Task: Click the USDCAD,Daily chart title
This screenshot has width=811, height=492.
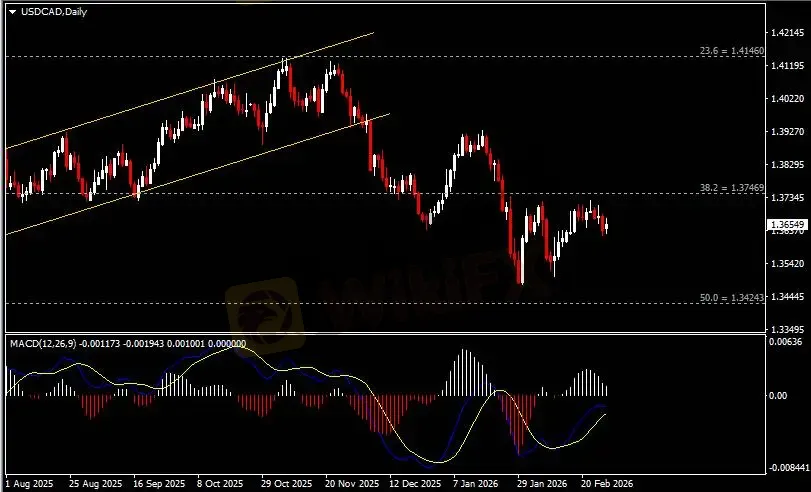Action: coord(54,11)
